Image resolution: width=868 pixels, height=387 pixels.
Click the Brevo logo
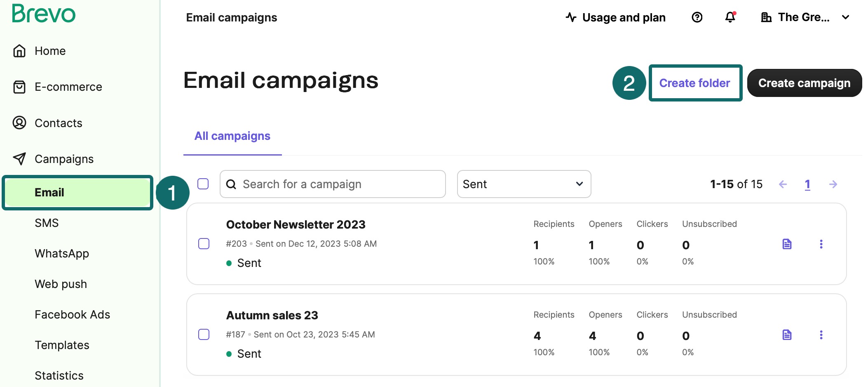pos(43,15)
